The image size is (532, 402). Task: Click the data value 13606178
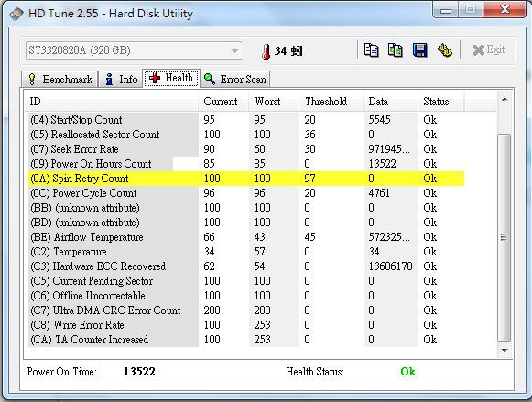(390, 266)
